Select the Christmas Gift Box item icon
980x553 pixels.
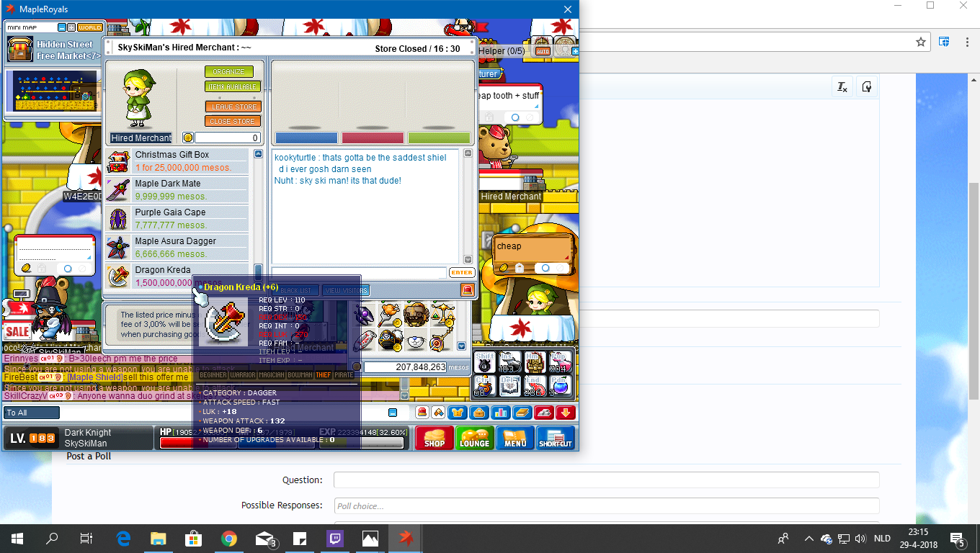pos(118,161)
